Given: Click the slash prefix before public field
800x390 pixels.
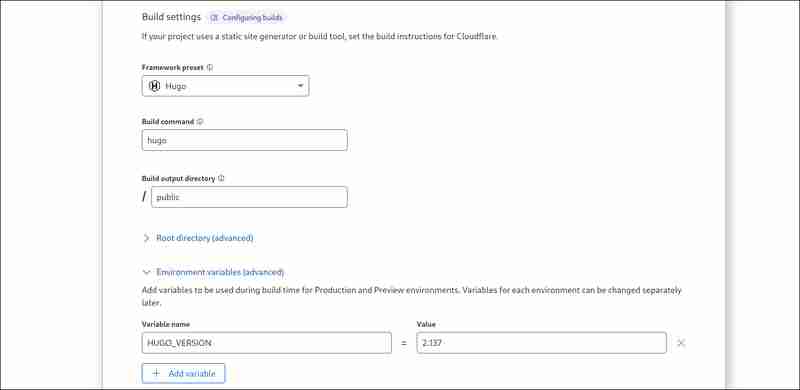Looking at the screenshot, I should (x=144, y=197).
